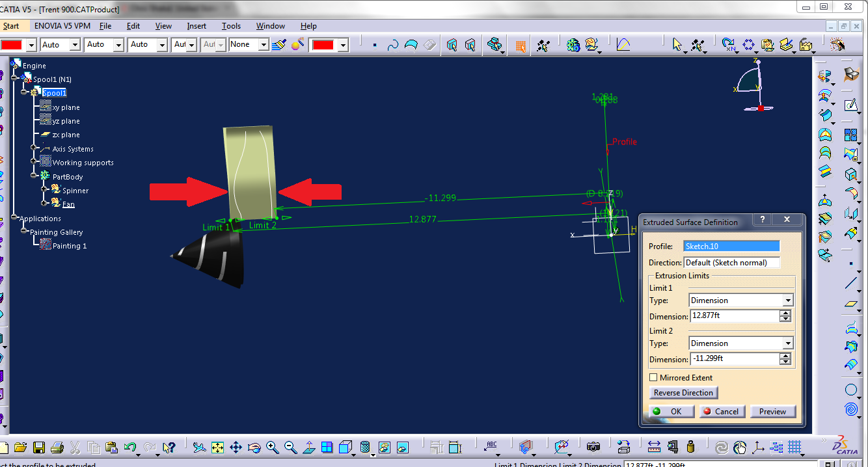The width and height of the screenshot is (868, 467).
Task: Open the Limit 1 Type dropdown
Action: click(788, 300)
